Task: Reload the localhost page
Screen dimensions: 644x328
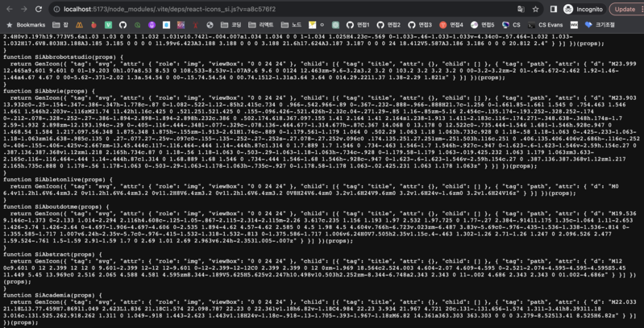Action: pyautogui.click(x=38, y=9)
